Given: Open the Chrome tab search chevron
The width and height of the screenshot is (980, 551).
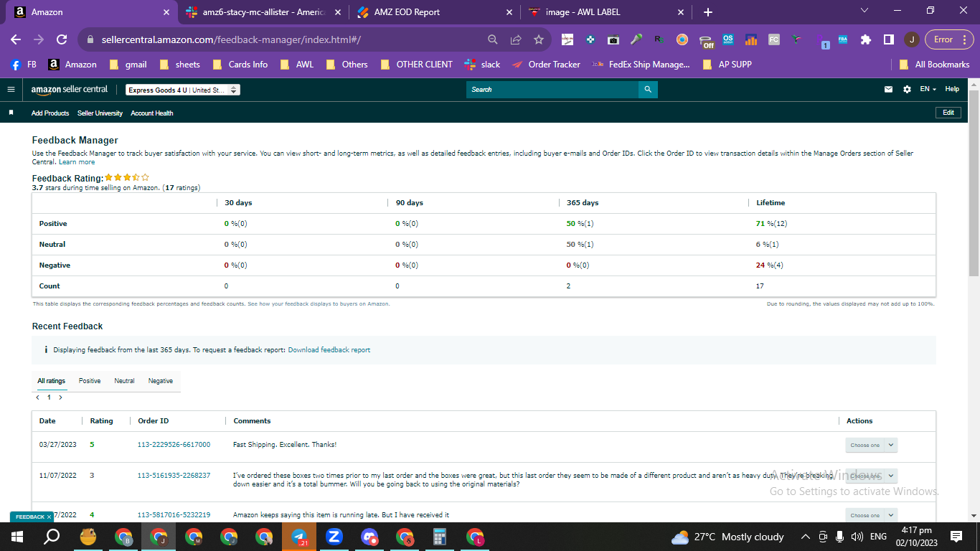Looking at the screenshot, I should coord(864,11).
